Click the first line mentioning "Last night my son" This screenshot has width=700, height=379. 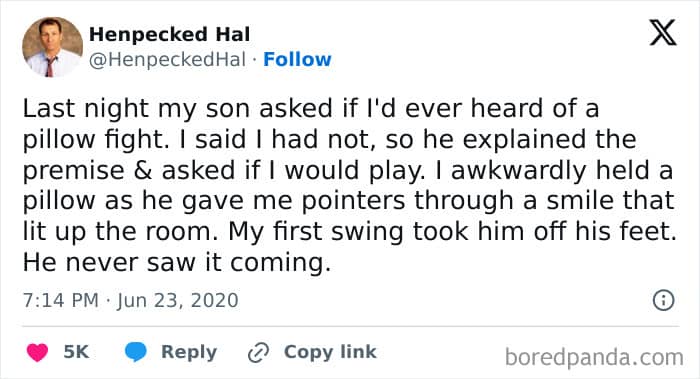311,108
